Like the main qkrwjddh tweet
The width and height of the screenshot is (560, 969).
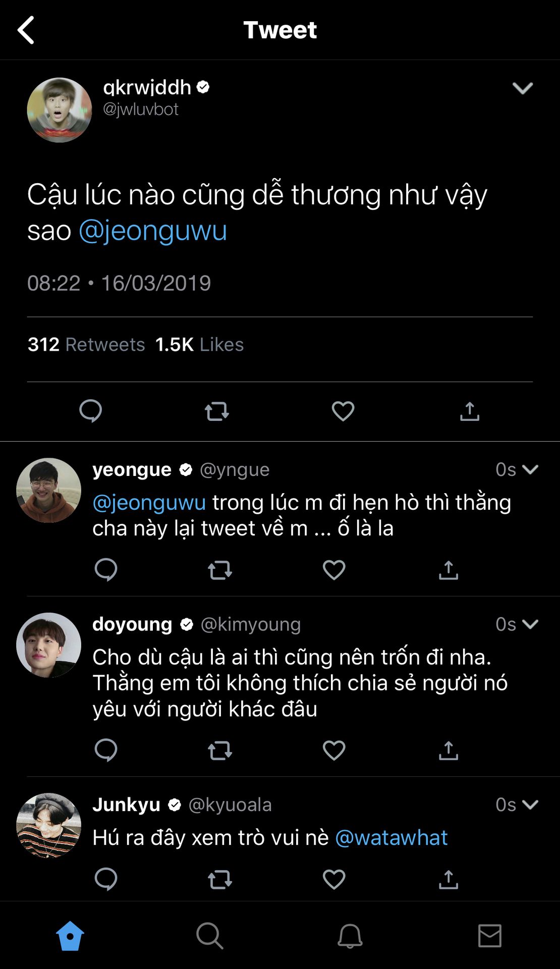[343, 411]
